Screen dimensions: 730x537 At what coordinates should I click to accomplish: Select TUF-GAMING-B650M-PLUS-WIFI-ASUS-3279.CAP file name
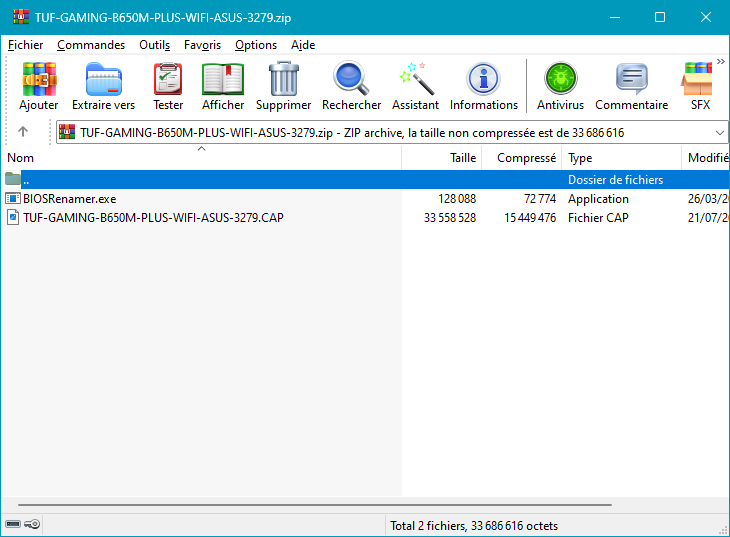point(154,218)
